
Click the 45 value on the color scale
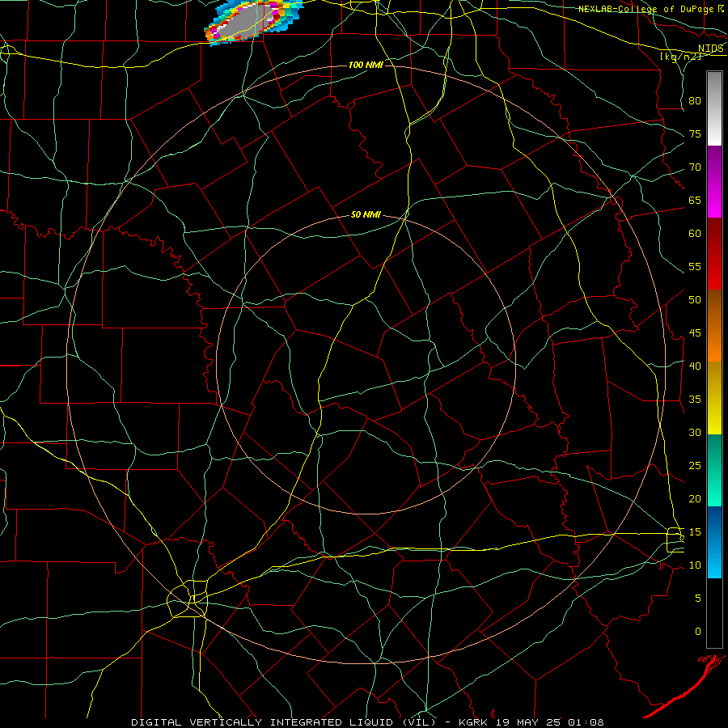[x=695, y=333]
